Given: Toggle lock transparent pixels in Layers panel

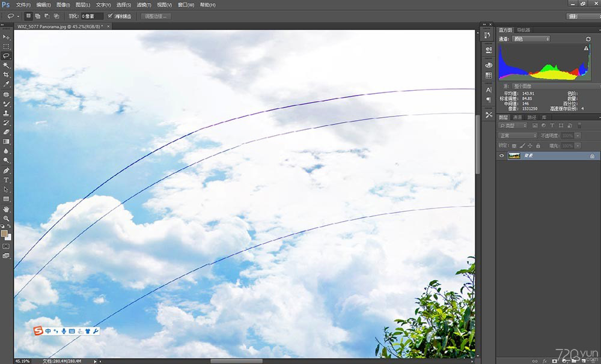Looking at the screenshot, I should 514,145.
